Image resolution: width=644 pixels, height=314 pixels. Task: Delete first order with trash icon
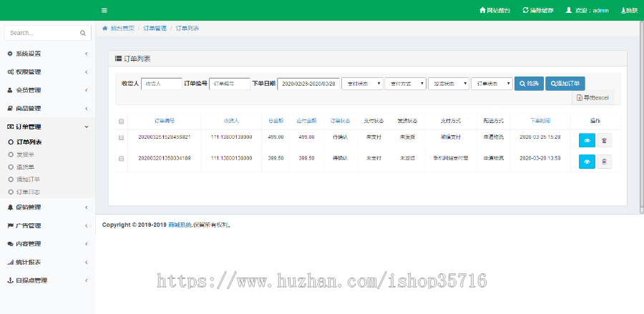[x=604, y=141]
